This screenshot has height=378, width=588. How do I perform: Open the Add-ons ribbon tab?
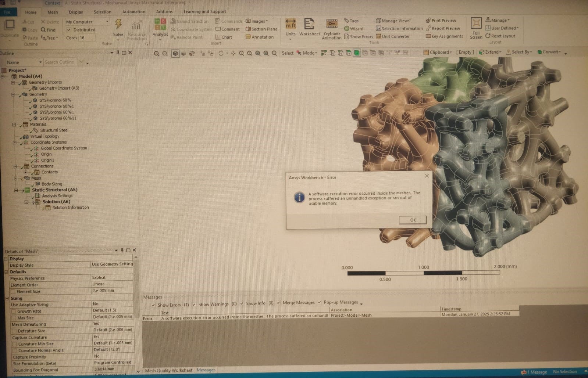tap(164, 12)
